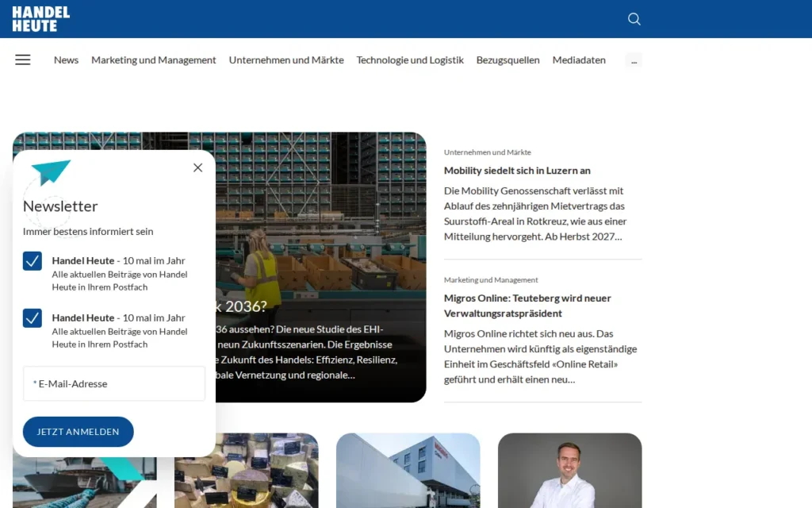This screenshot has width=812, height=508.
Task: Uncheck the second Handel Heute newsletter checkbox
Action: click(x=32, y=317)
